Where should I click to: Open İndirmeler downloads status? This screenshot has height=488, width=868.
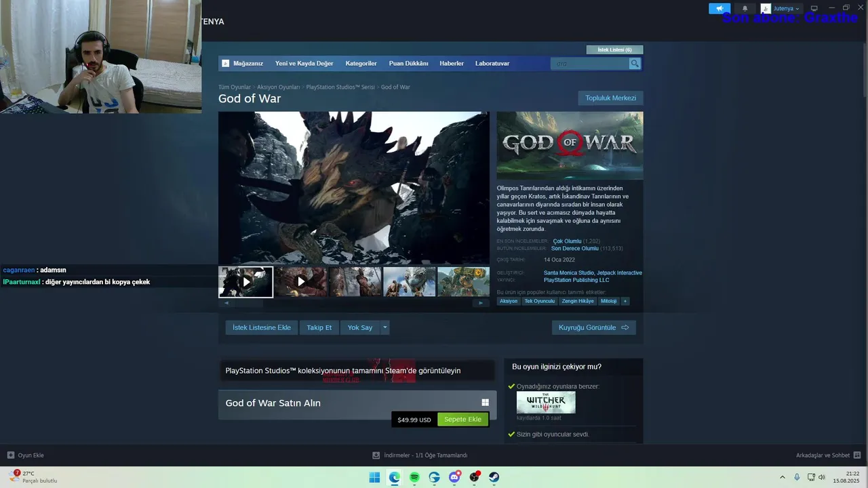tap(420, 455)
